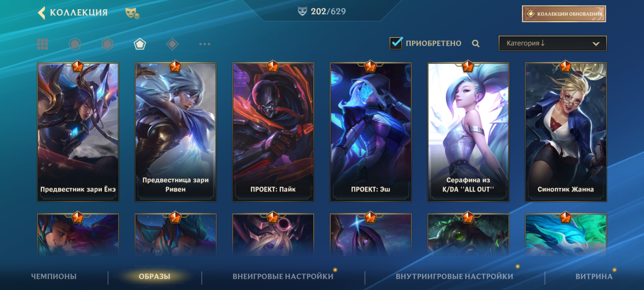644x290 pixels.
Task: Select the pentagon rarity filter icon
Action: coord(140,44)
